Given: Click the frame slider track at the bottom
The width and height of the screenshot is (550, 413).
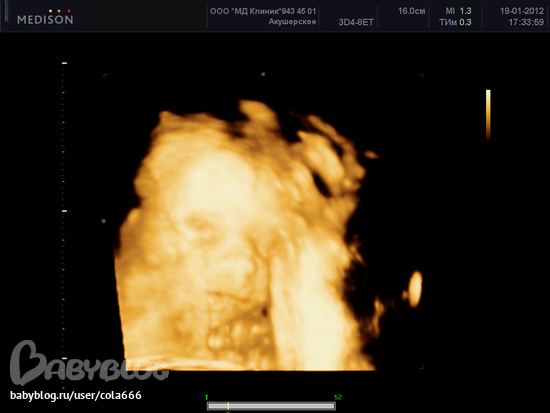Looking at the screenshot, I should (x=271, y=406).
